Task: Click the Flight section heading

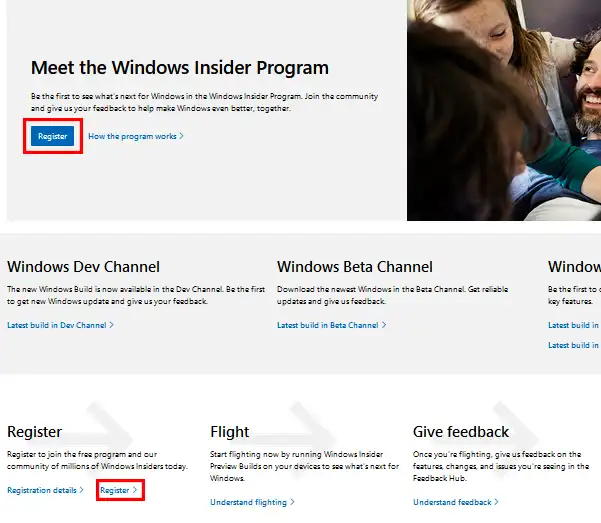Action: pyautogui.click(x=230, y=432)
